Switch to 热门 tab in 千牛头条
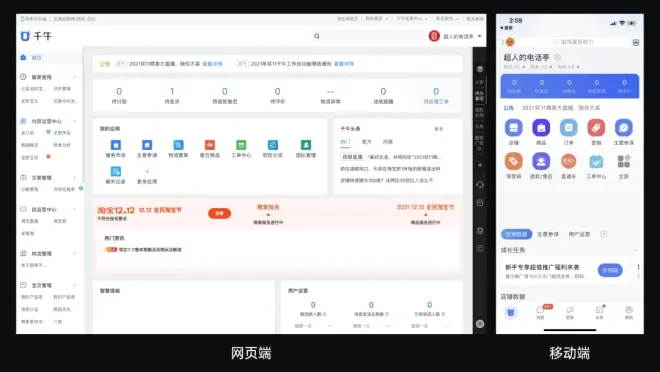Screen dimensions: 660x372 (345, 142)
